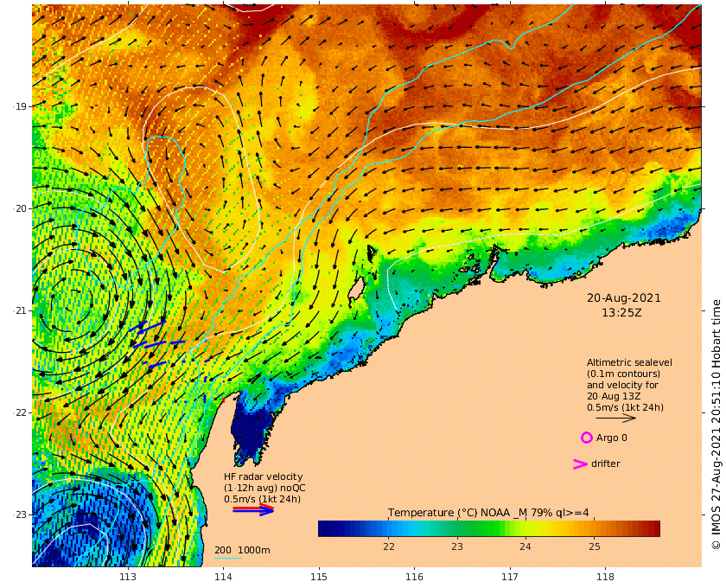This screenshot has width=726, height=588.
Task: Click the longitude axis label 113
Action: [x=128, y=577]
